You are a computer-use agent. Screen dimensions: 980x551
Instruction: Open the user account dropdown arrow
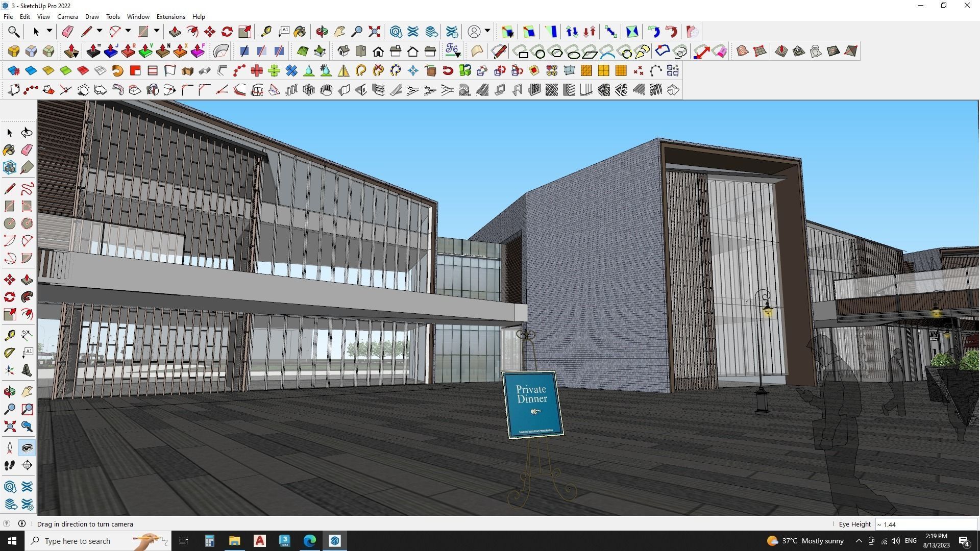coord(487,31)
